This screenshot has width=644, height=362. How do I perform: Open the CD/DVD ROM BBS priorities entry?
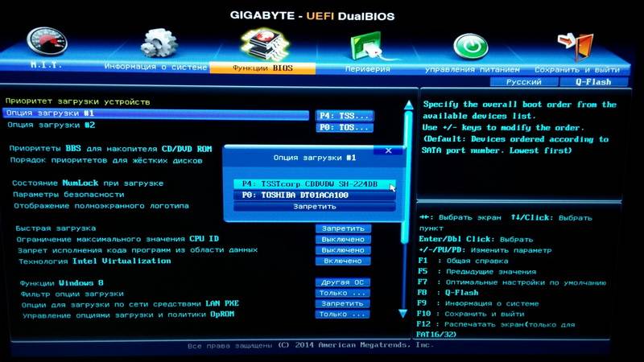[x=111, y=149]
